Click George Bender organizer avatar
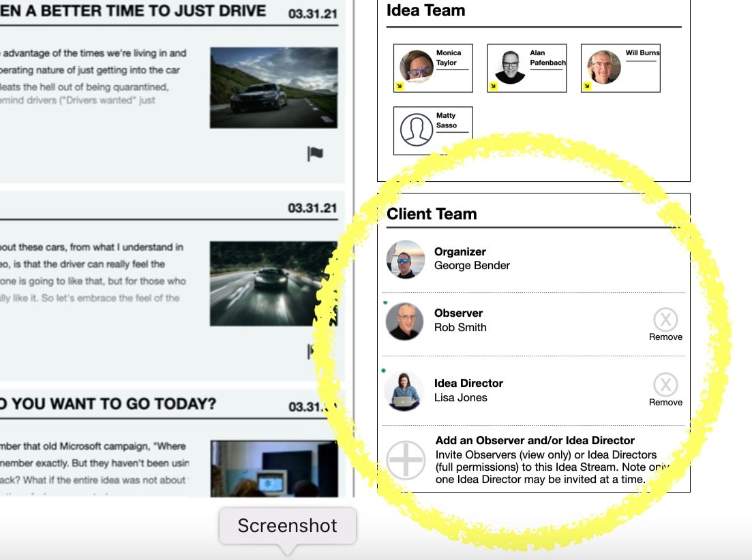752x560 pixels. point(406,259)
